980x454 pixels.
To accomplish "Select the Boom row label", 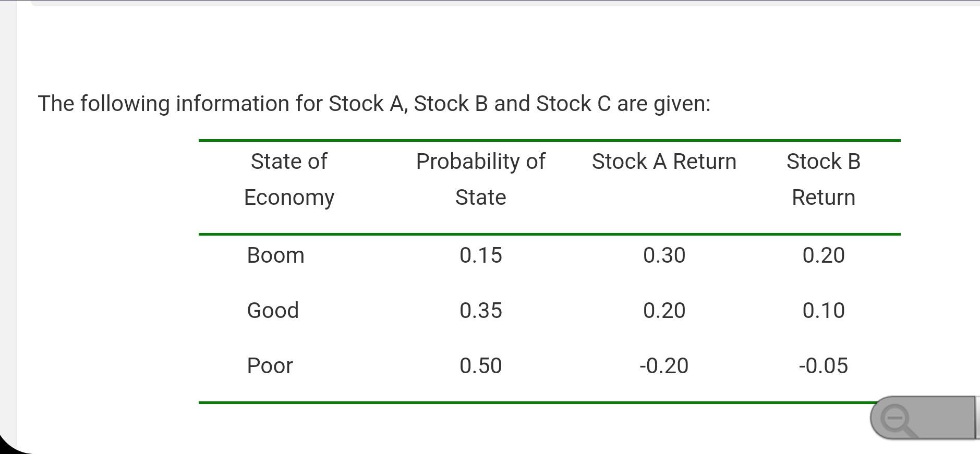I will point(275,255).
